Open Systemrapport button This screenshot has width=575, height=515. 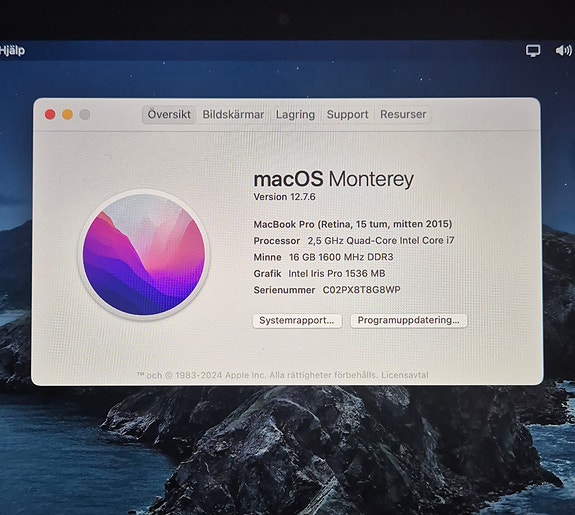[x=297, y=321]
